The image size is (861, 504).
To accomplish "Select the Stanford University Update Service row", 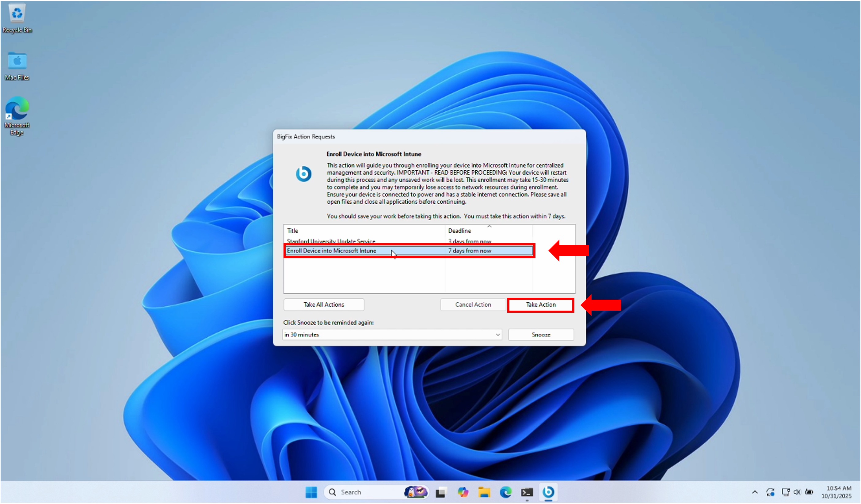I will [342, 241].
